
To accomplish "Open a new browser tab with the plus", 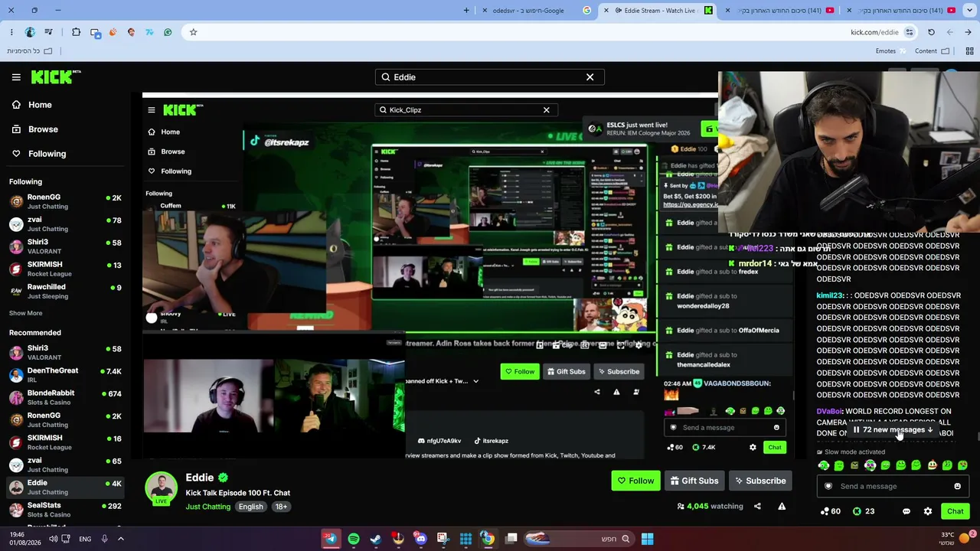I will coord(466,11).
